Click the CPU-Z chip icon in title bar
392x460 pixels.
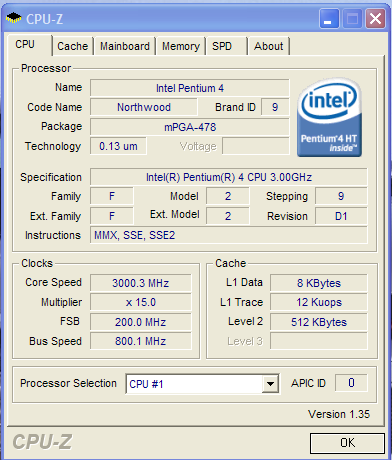13,18
